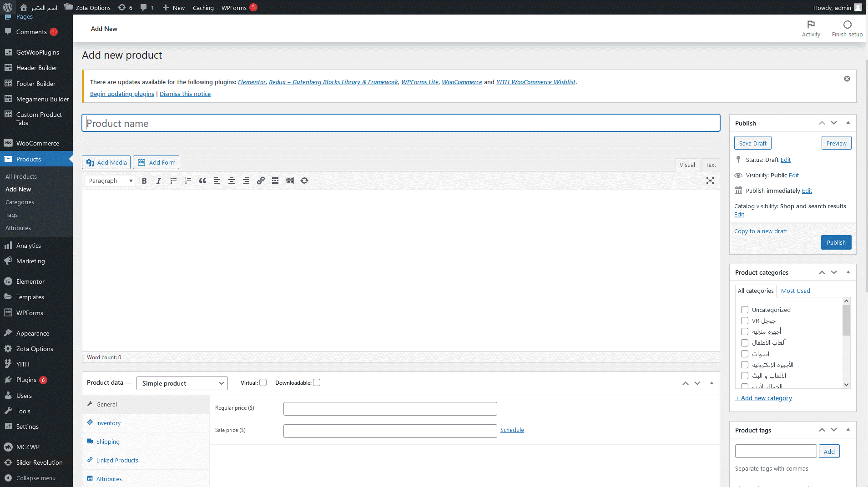Screen dimensions: 868x487
Task: Collapse the Product data panel
Action: click(712, 383)
